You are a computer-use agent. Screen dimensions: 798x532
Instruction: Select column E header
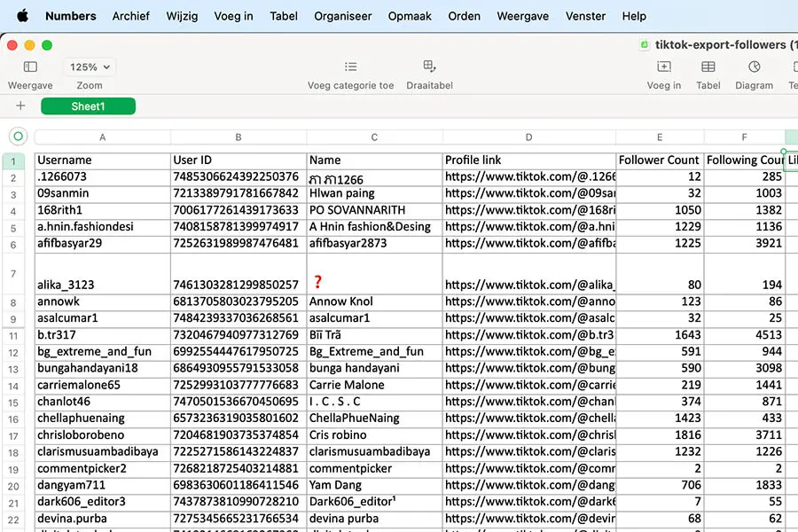click(660, 137)
